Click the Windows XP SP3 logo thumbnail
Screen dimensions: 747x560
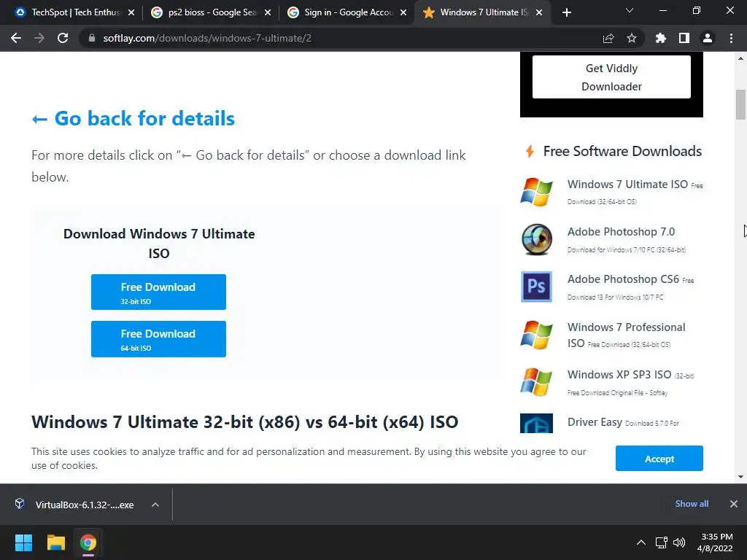(536, 382)
